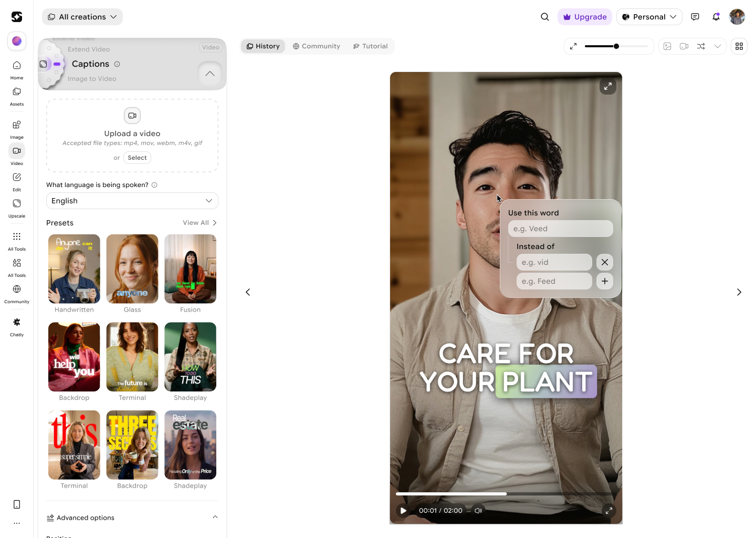This screenshot has height=538, width=756.
Task: Select the Glass caption preset thumbnail
Action: (132, 269)
